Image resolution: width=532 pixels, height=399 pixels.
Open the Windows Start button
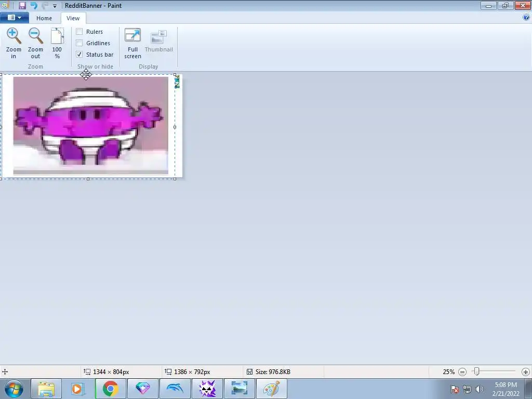coord(14,389)
